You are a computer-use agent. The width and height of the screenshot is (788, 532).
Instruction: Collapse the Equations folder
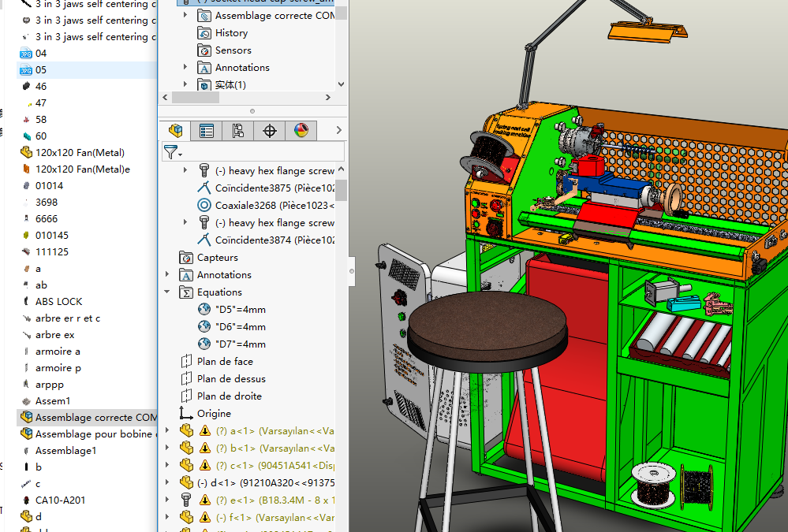(167, 292)
